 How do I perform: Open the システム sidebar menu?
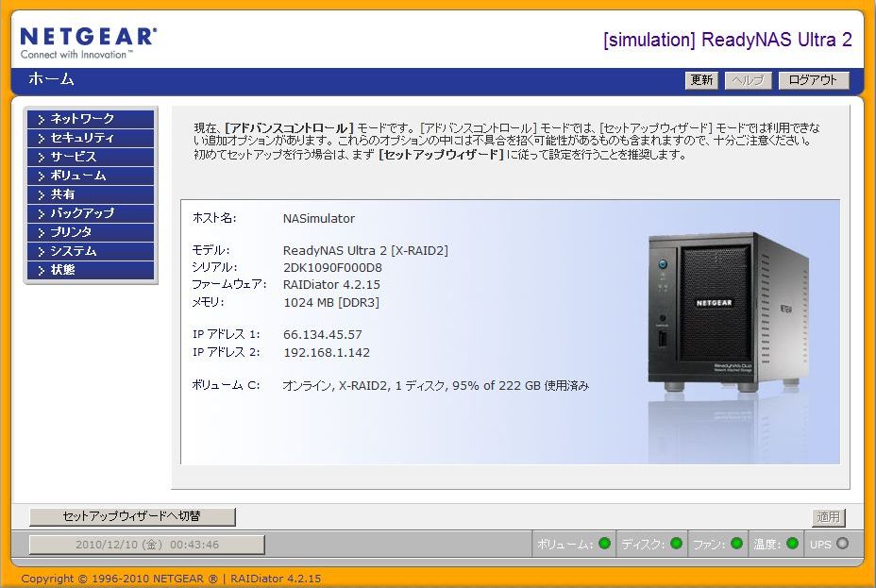tap(91, 251)
